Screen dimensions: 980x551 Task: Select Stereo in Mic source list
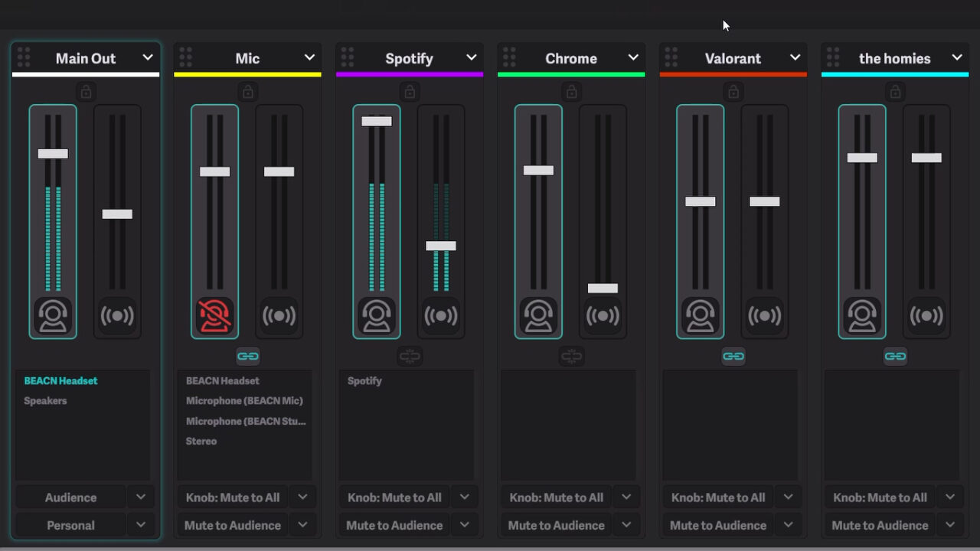click(201, 441)
